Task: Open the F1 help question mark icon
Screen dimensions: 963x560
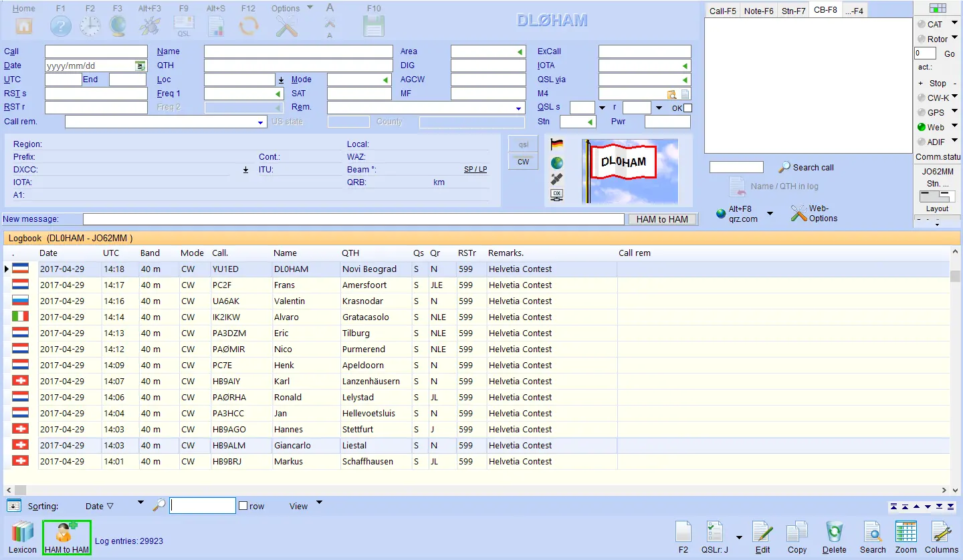Action: [x=61, y=26]
